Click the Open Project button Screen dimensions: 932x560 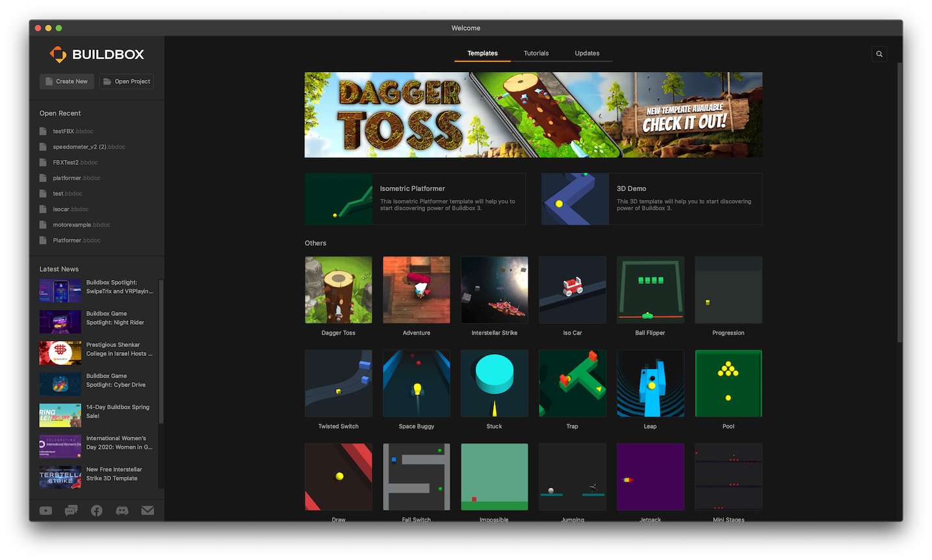pyautogui.click(x=127, y=81)
